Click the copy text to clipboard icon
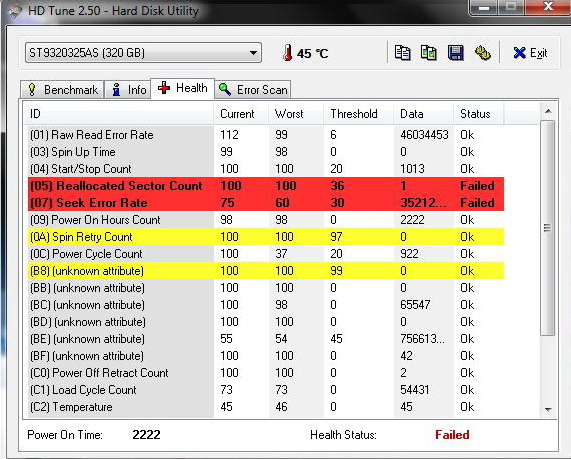 [402, 53]
